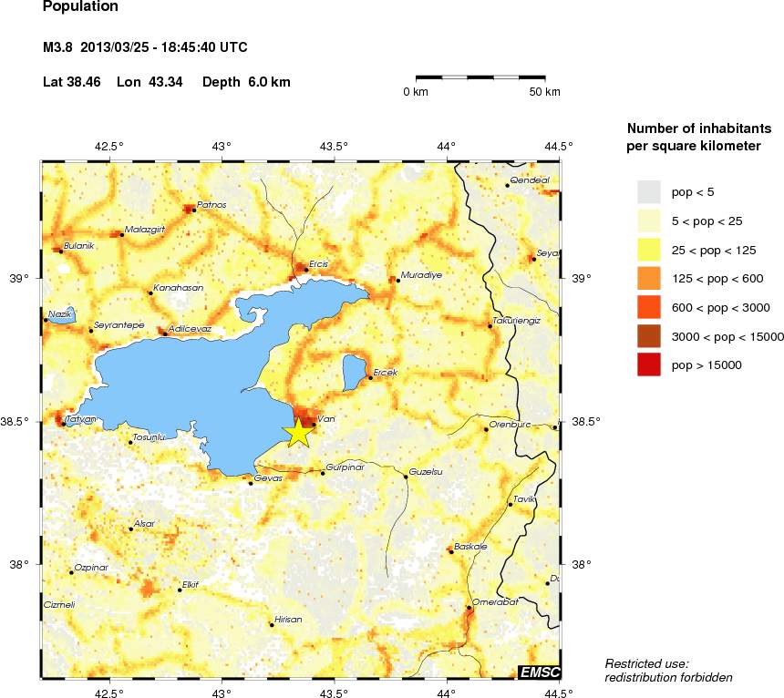Viewport: 784px width, 698px height.
Task: Click the 'Hirisan' city label
Action: [x=288, y=619]
